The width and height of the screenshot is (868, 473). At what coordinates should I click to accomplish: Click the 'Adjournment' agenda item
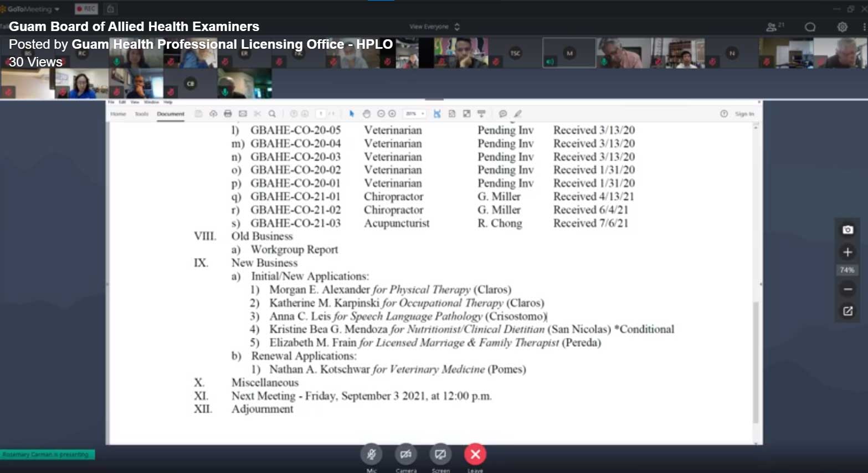[x=263, y=409]
